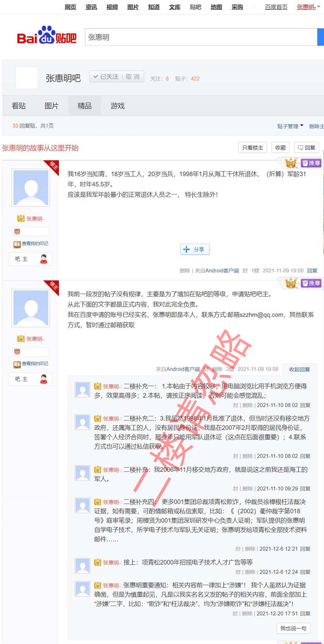Viewport: 324px width, 644px height.
Task: Open 查看我的印记 book icon in first post
Action: click(x=17, y=244)
